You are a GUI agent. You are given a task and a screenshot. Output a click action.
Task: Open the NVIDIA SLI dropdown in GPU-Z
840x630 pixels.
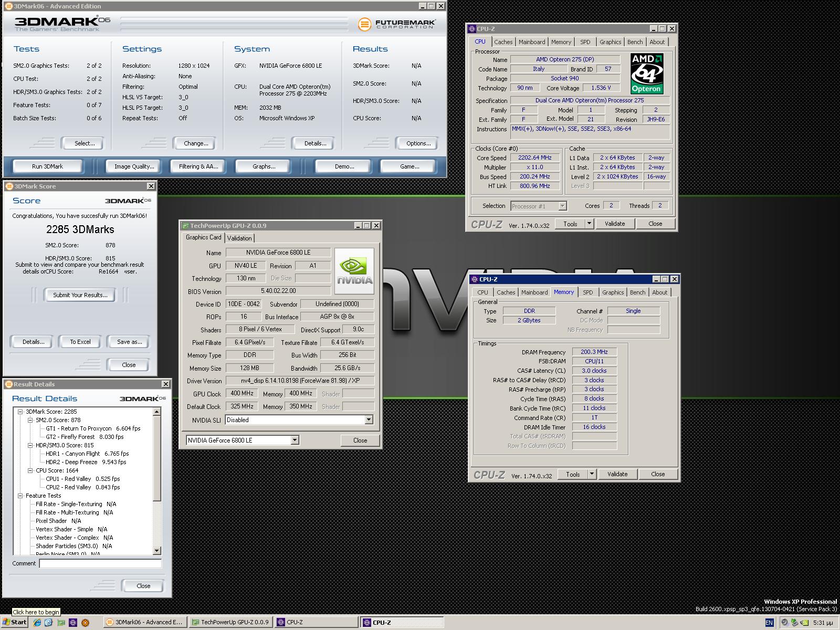coord(369,420)
